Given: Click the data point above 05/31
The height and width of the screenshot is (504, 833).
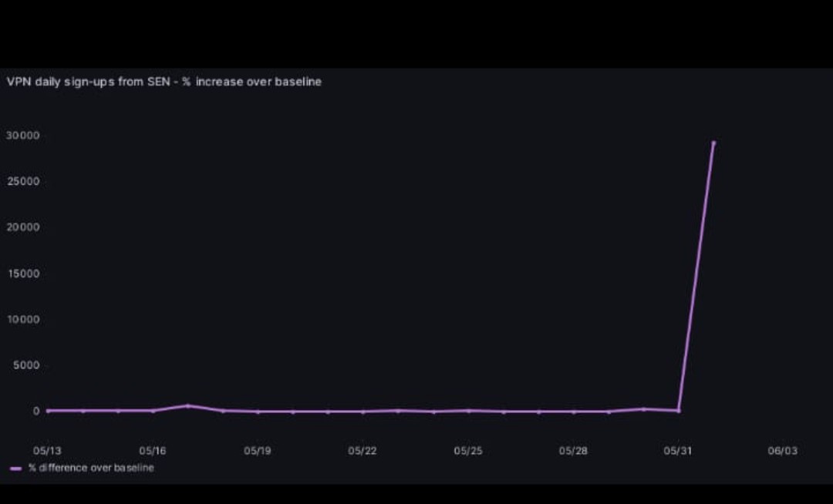Looking at the screenshot, I should (x=678, y=411).
